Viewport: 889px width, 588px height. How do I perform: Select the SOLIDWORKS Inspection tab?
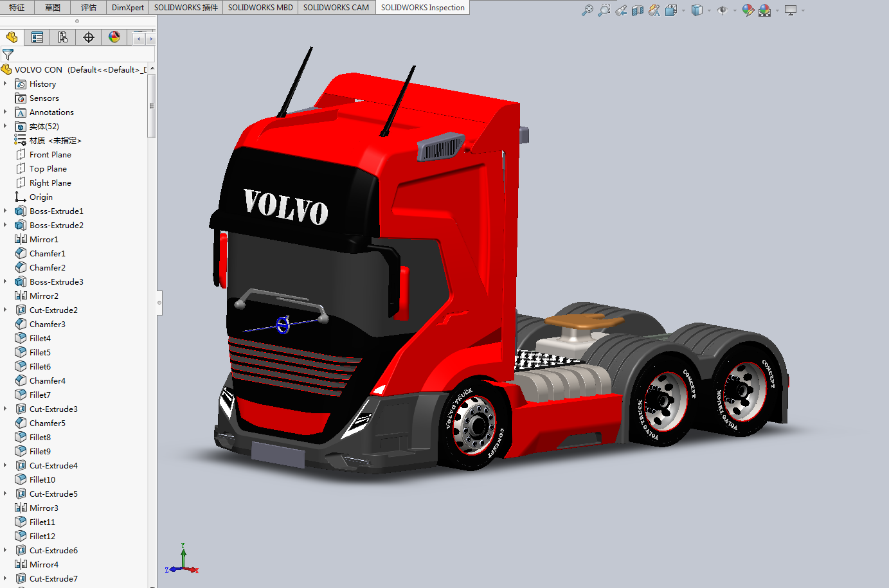pyautogui.click(x=422, y=8)
